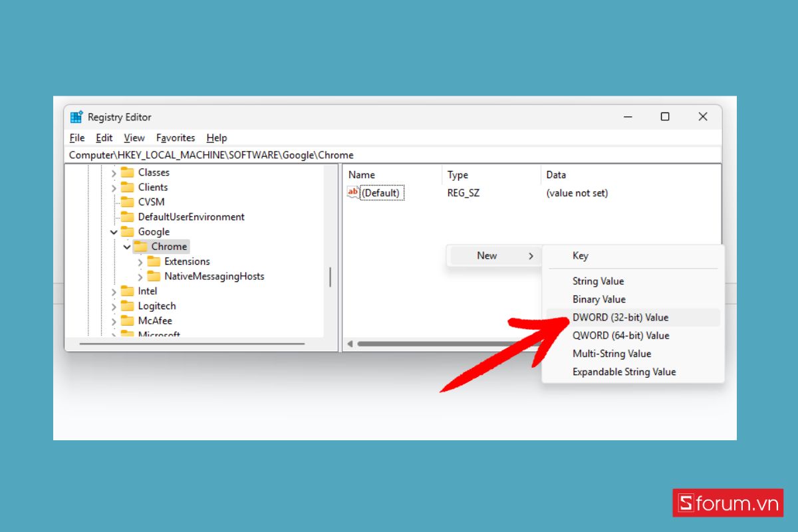Click the Classes folder icon
798x532 pixels.
(x=127, y=172)
